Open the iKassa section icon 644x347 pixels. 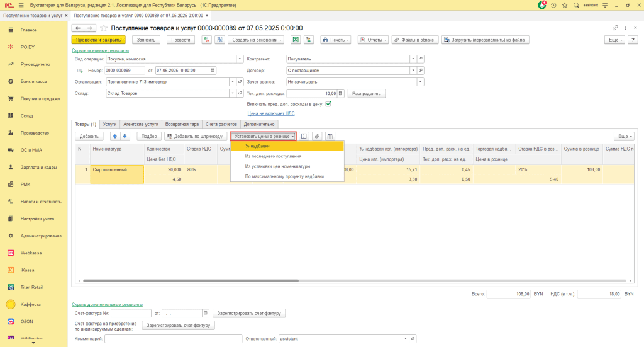pos(11,270)
